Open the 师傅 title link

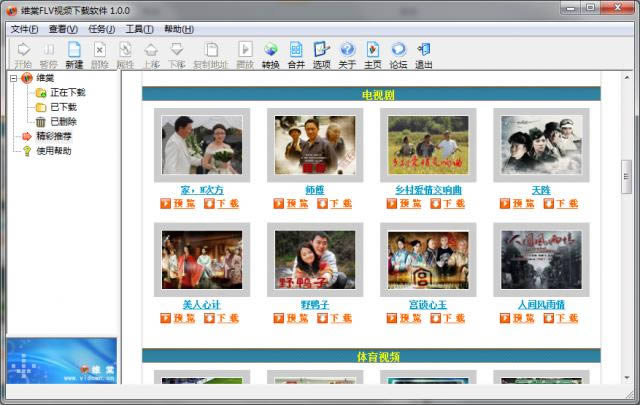tap(315, 190)
